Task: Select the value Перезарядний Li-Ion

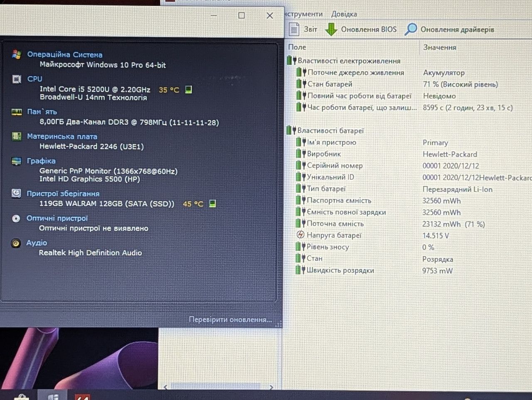Action: (x=457, y=189)
